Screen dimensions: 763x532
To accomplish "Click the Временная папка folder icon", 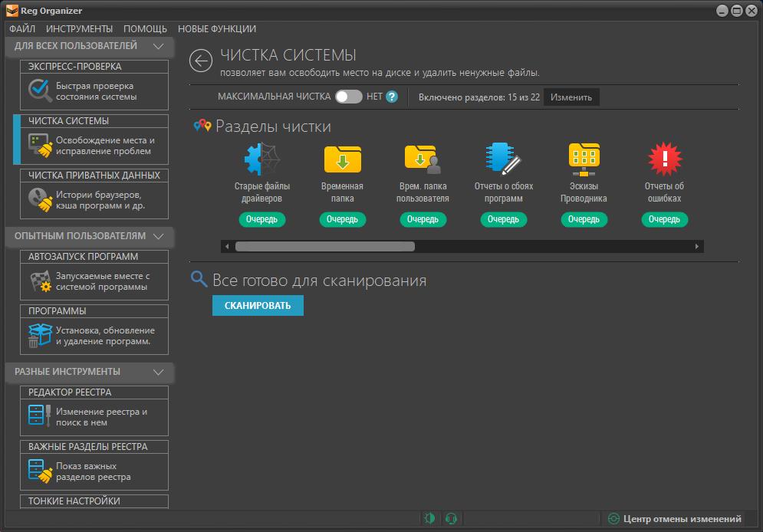I will tap(342, 159).
